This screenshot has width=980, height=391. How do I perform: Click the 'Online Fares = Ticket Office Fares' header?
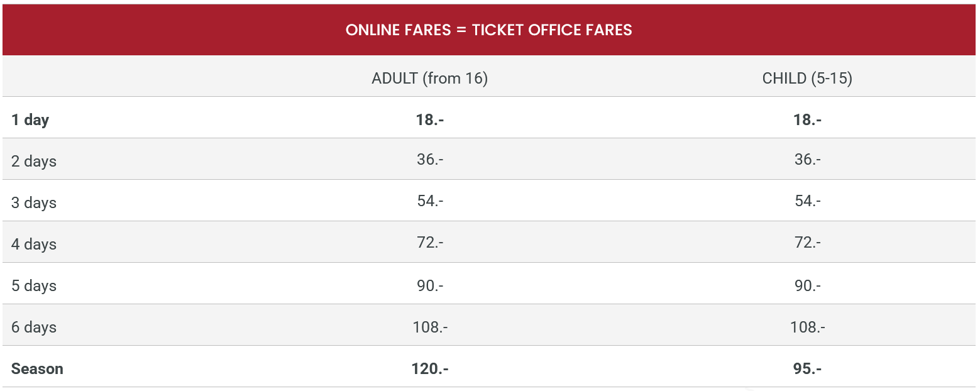[488, 30]
